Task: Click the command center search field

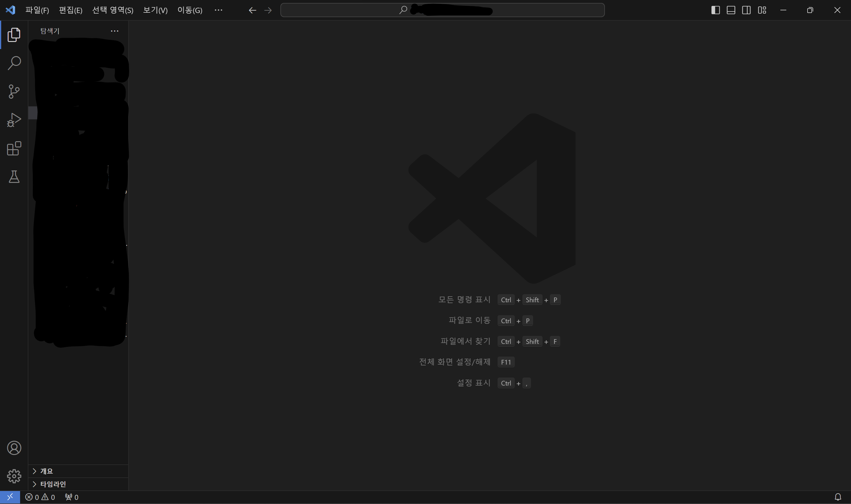Action: tap(442, 10)
